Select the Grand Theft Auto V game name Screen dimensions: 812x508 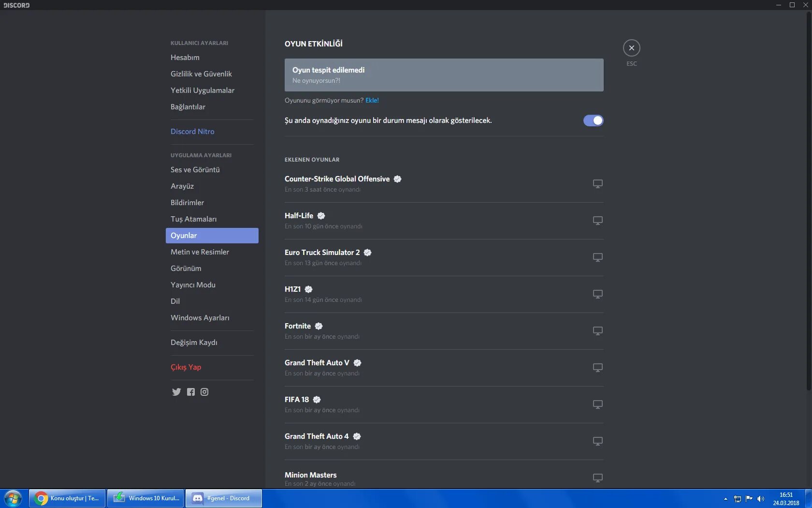(317, 363)
